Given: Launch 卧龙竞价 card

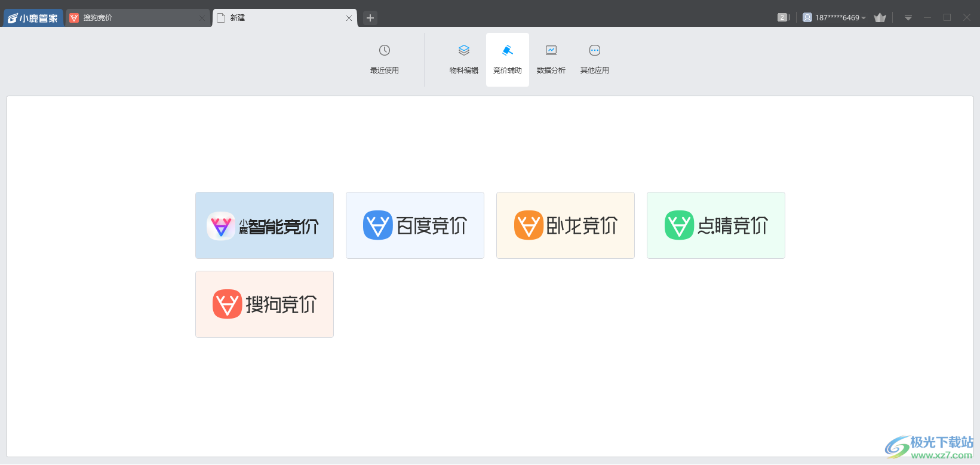Looking at the screenshot, I should [566, 225].
